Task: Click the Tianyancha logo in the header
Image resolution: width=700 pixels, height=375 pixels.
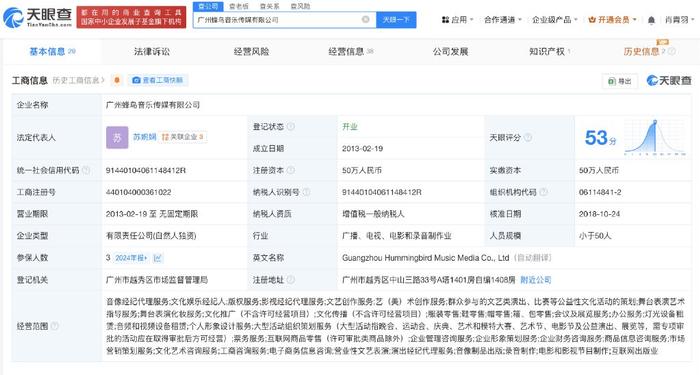Action: pos(38,17)
